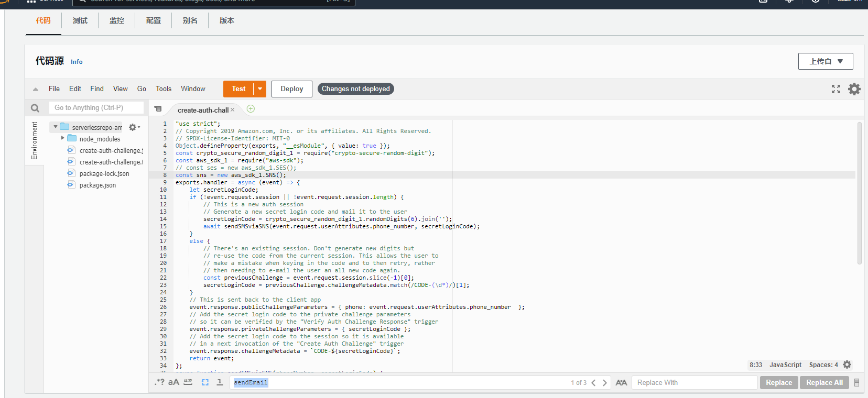Screen dimensions: 868x398
Task: Toggle regular expression search option
Action: tap(159, 382)
